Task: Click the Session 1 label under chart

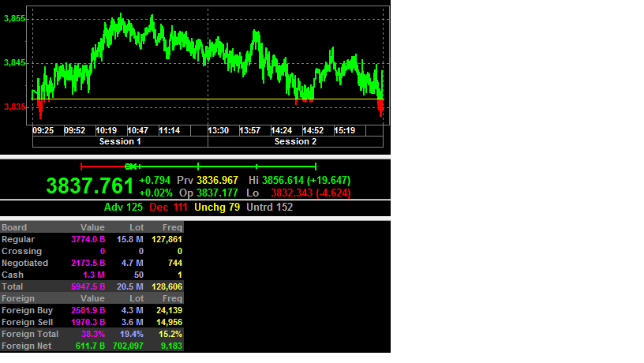Action: [120, 142]
